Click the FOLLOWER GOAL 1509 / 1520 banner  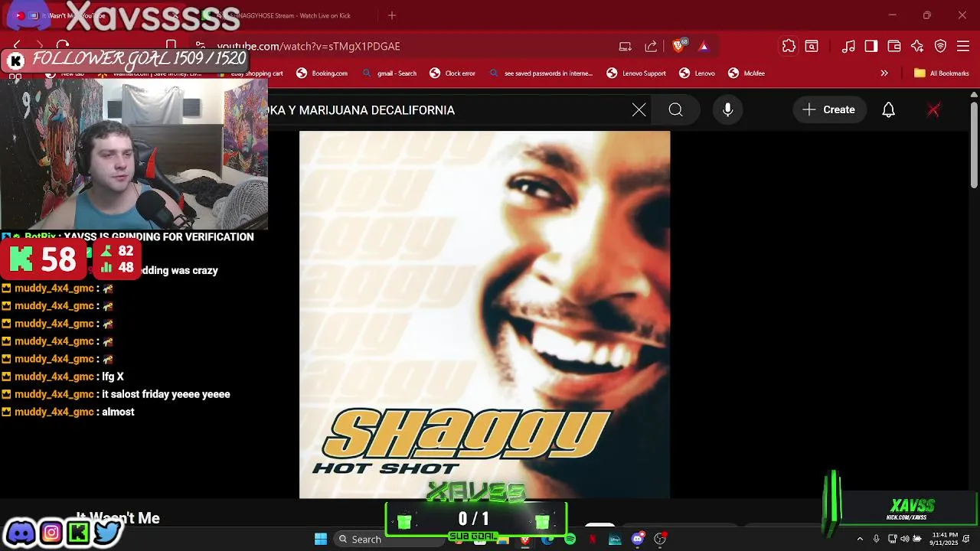coord(126,59)
